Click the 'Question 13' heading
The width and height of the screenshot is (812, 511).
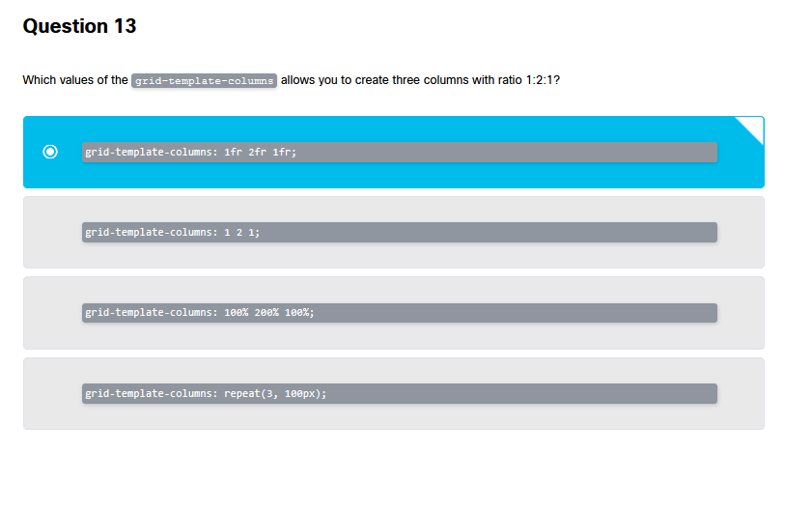click(79, 27)
